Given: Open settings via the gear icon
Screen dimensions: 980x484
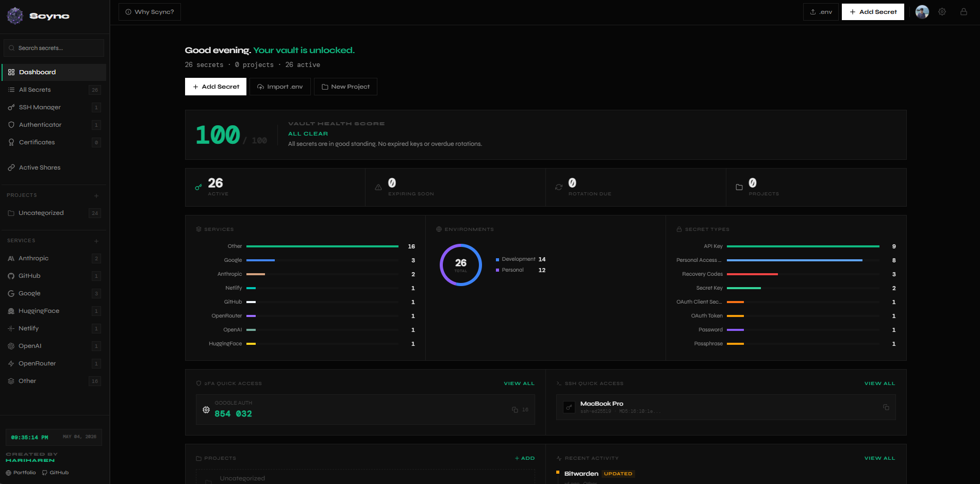Looking at the screenshot, I should [942, 12].
